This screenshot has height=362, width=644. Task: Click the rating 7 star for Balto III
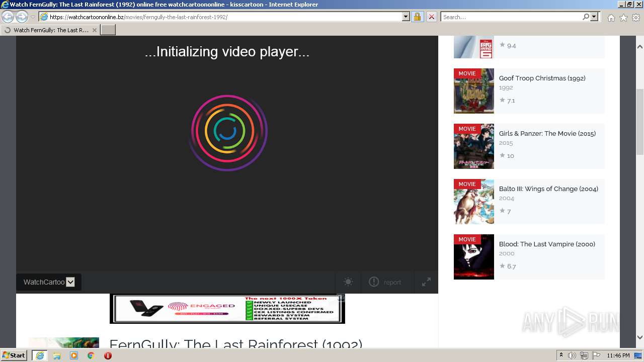point(502,211)
